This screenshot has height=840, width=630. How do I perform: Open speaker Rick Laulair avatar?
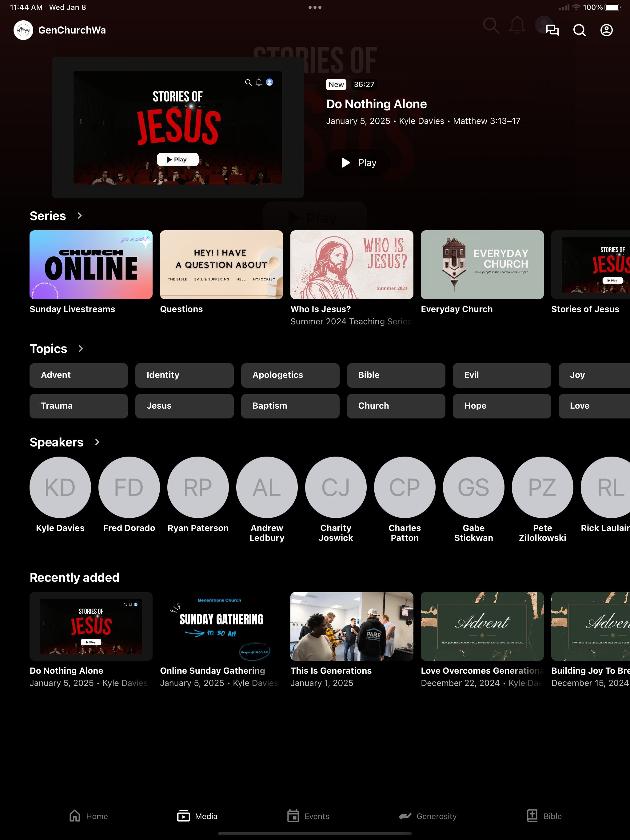click(605, 487)
